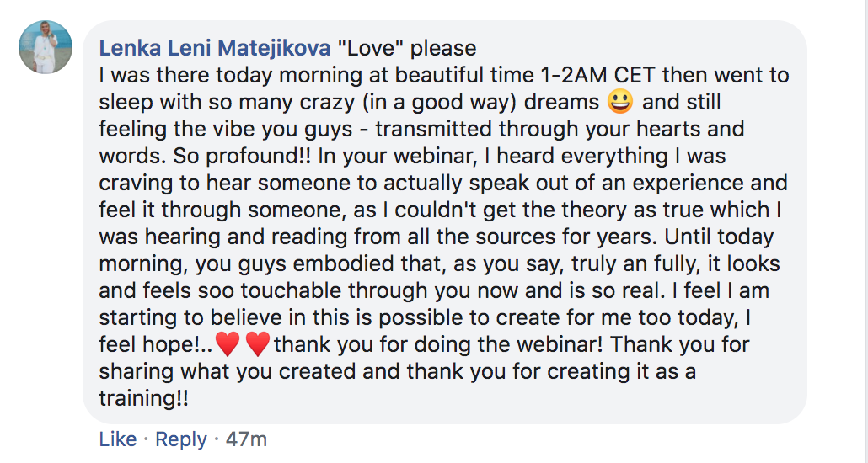
Task: Click the word "please" after the name
Action: [443, 49]
